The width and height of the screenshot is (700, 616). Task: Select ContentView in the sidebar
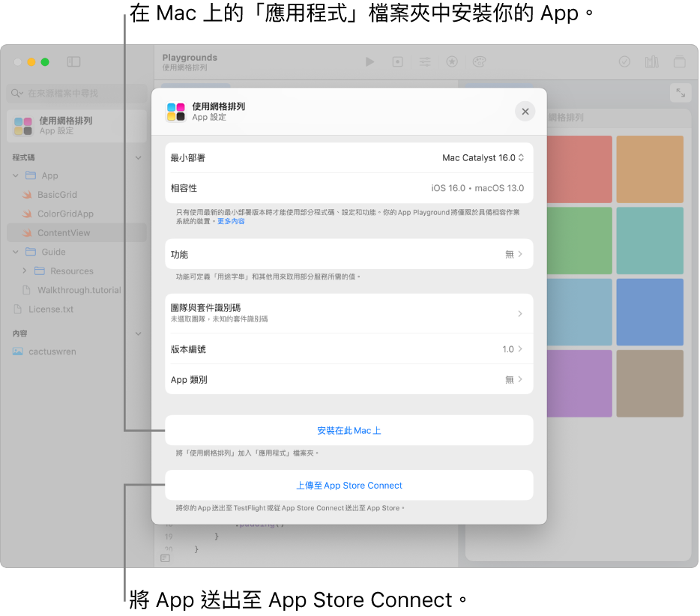coord(76,232)
